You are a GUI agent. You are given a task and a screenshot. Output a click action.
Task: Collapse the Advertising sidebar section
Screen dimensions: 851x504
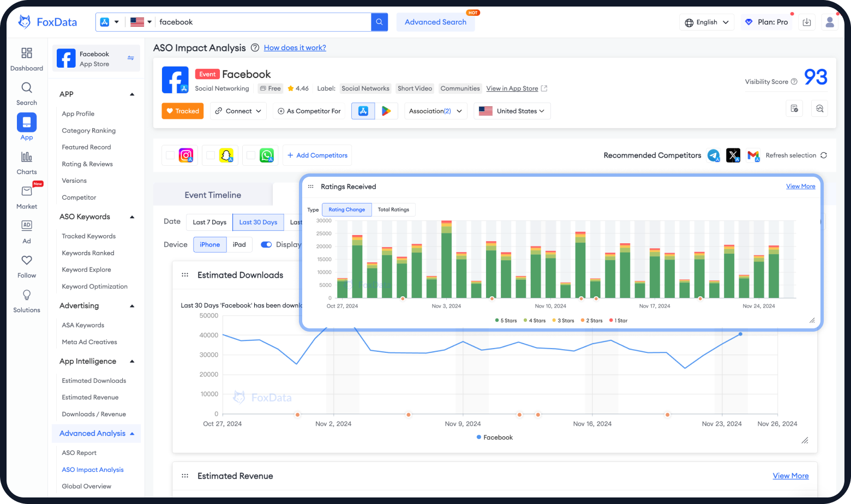tap(132, 306)
